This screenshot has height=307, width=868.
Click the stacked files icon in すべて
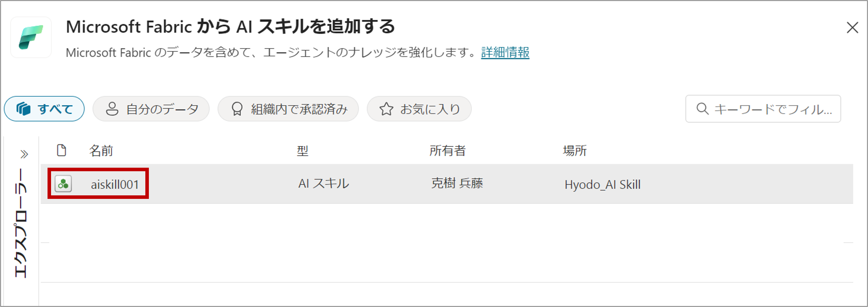(x=24, y=109)
